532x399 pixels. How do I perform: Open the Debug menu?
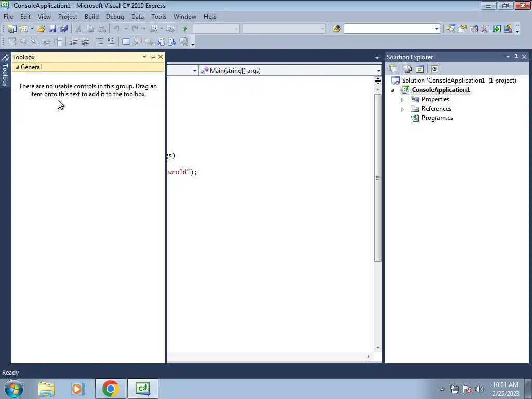(115, 17)
